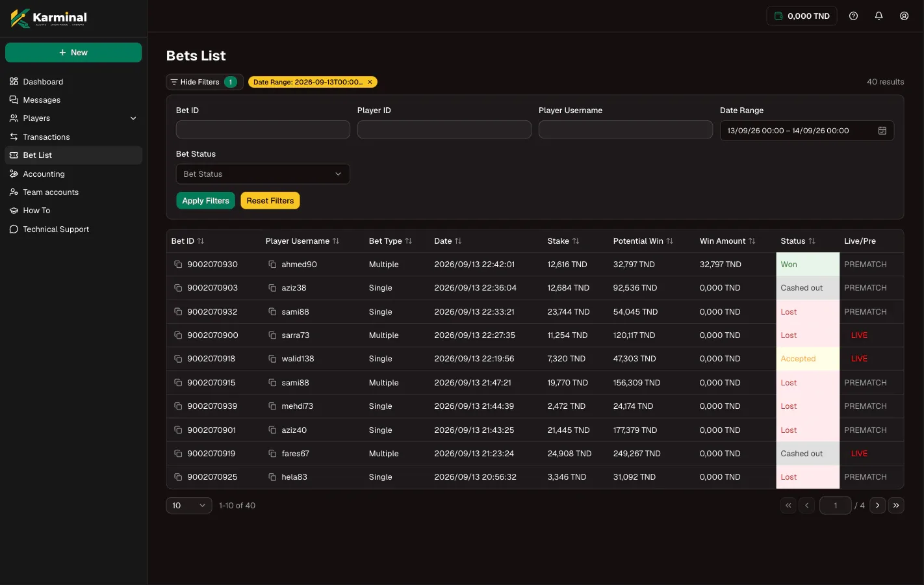Viewport: 924px width, 585px height.
Task: Copy username hela83
Action: coord(272,477)
